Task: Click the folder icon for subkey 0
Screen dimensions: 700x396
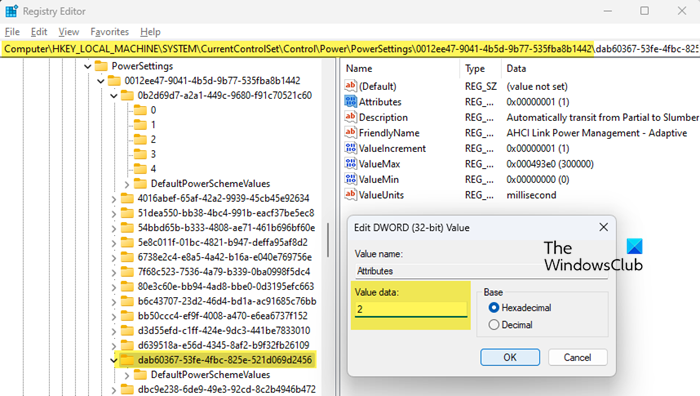Action: pyautogui.click(x=140, y=110)
